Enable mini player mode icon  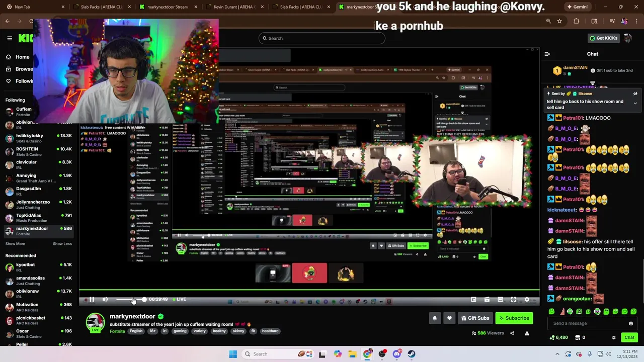[473, 300]
